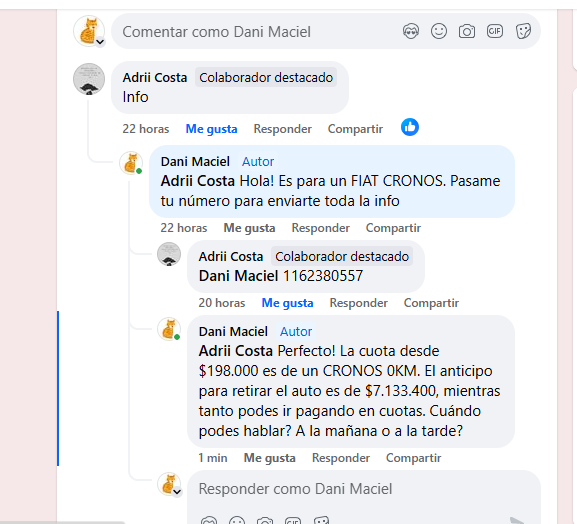Share the comment with the phone number
This screenshot has width=577, height=524.
[431, 303]
